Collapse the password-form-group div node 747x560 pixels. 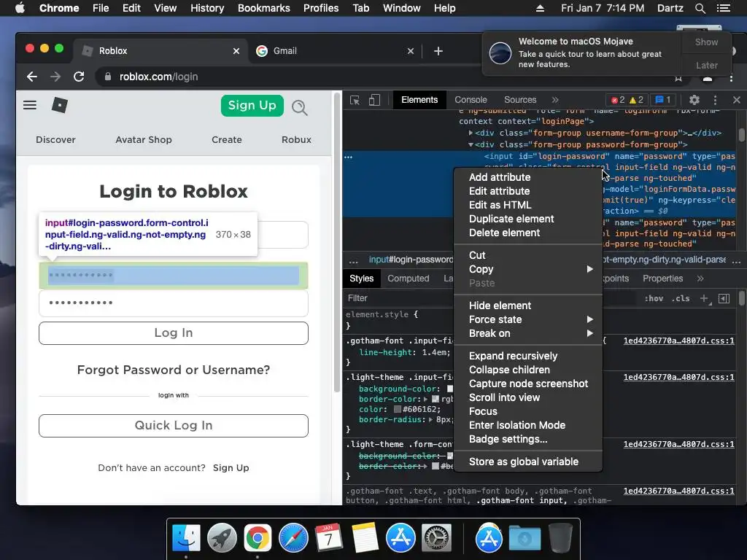pyautogui.click(x=471, y=145)
